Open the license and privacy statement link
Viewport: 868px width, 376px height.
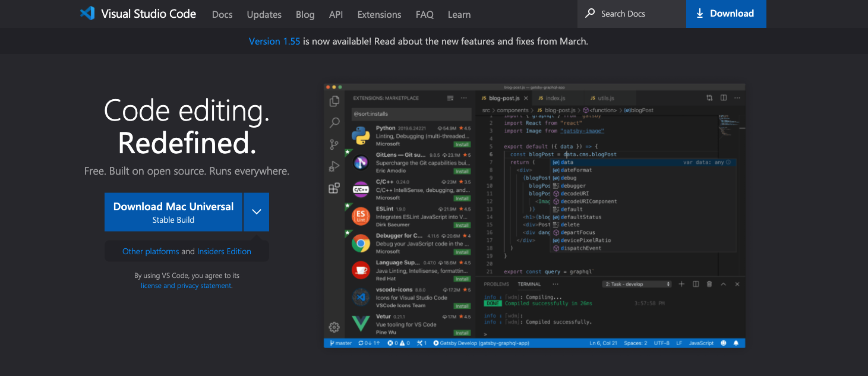point(186,286)
